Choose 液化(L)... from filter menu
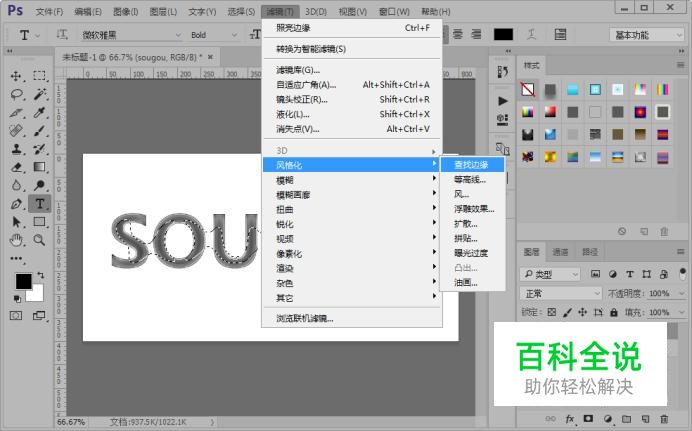Screen dimensions: 692x431 point(352,114)
